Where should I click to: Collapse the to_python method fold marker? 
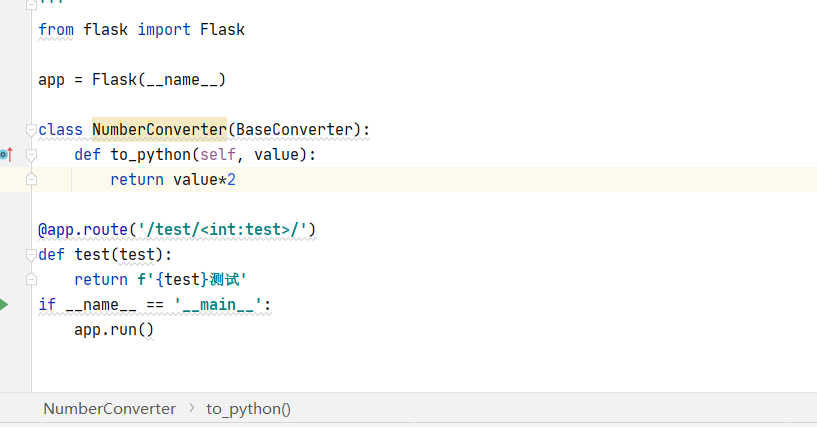coord(31,155)
